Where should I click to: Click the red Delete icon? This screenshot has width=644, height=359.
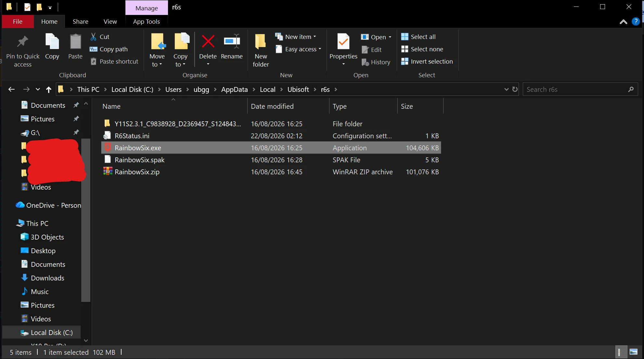[x=208, y=42]
